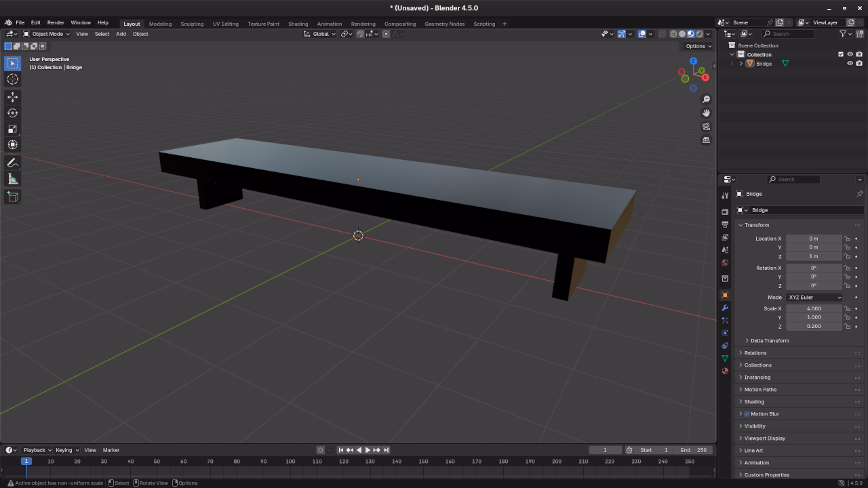
Task: Open the Object Mode dropdown
Action: pos(46,34)
